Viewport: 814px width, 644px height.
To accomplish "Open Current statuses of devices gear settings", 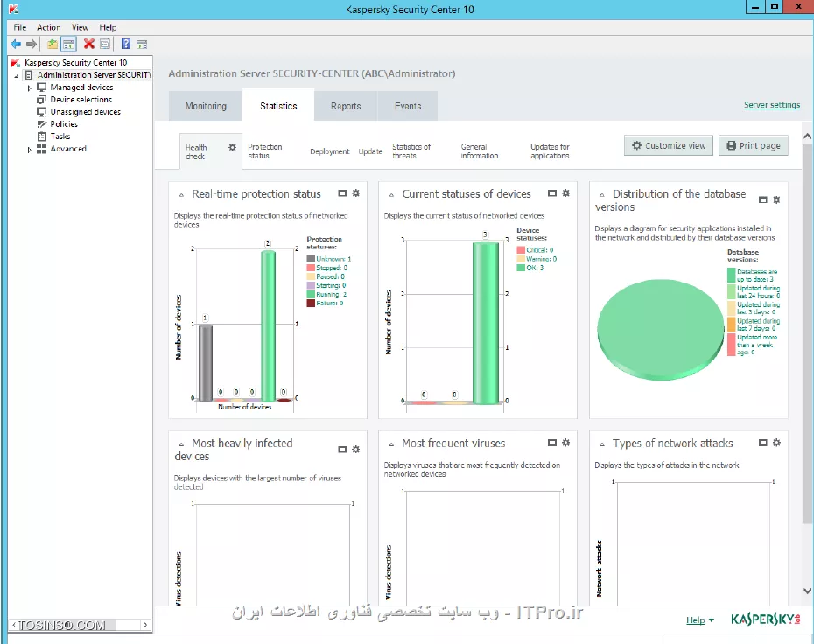I will 565,193.
